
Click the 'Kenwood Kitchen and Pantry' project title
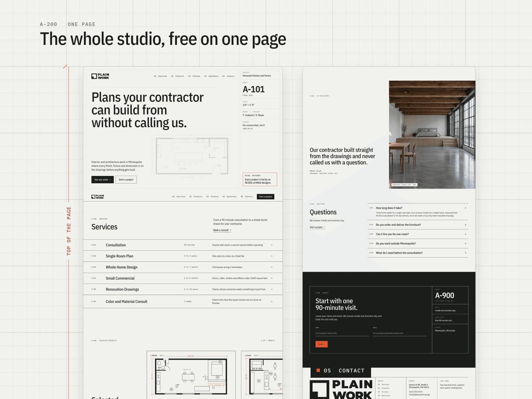(x=257, y=76)
